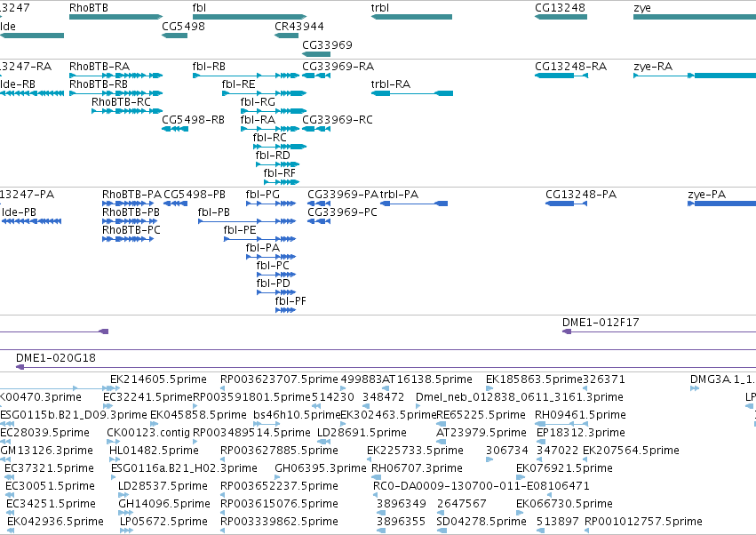This screenshot has height=535, width=756.
Task: Select the CG33969-RA transcript label
Action: click(x=338, y=66)
